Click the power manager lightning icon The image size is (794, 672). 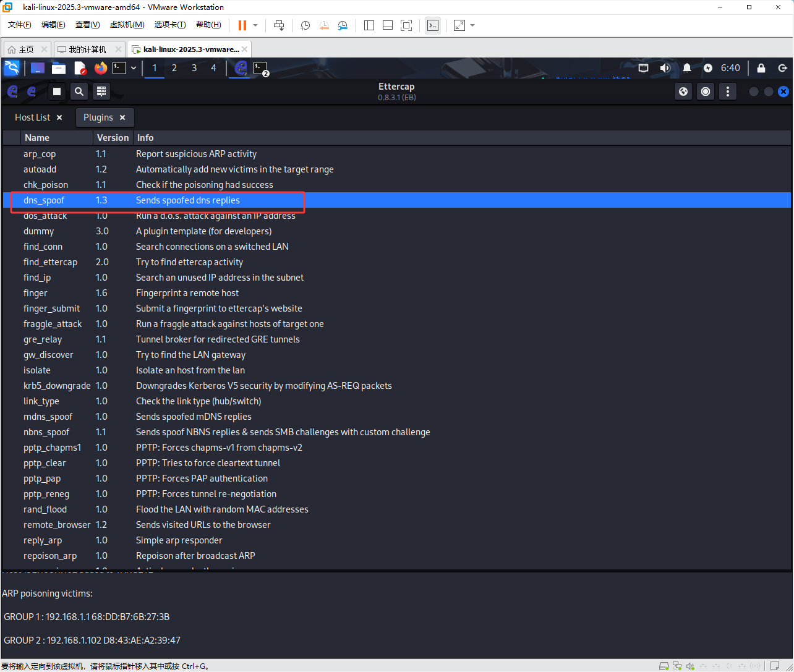point(708,68)
